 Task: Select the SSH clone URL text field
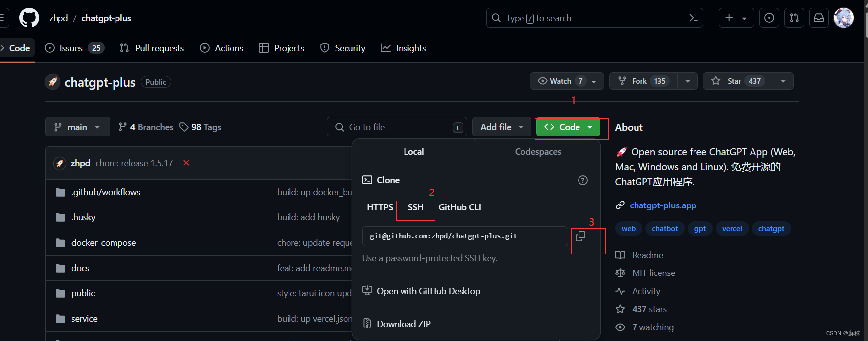[465, 236]
